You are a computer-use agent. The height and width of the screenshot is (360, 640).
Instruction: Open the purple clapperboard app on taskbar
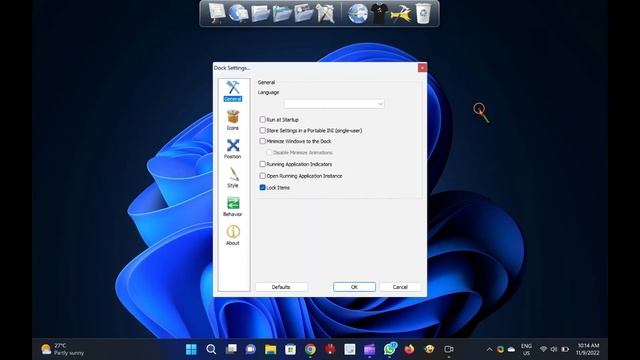[x=370, y=349]
